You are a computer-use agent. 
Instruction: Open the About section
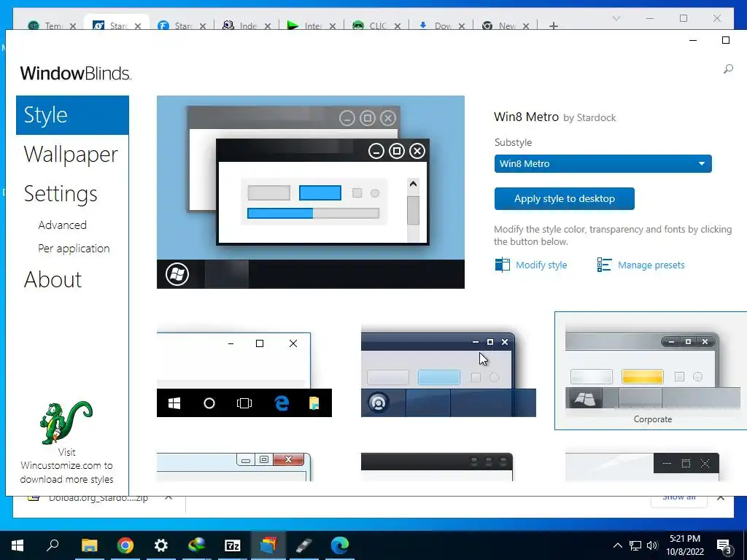pyautogui.click(x=53, y=279)
